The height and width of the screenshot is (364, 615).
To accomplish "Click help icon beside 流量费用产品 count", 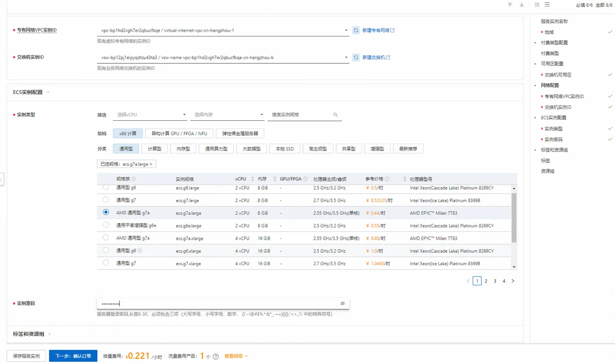I will coord(216,357).
